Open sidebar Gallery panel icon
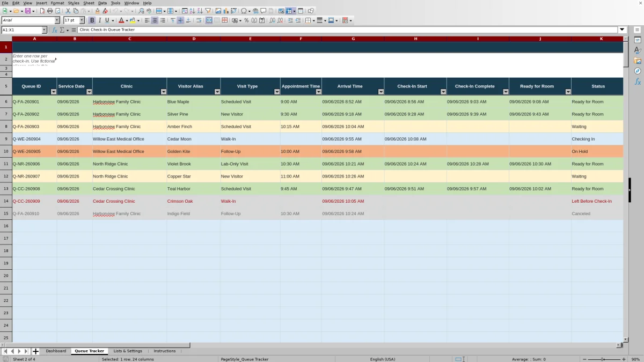The image size is (644, 362). [x=638, y=61]
